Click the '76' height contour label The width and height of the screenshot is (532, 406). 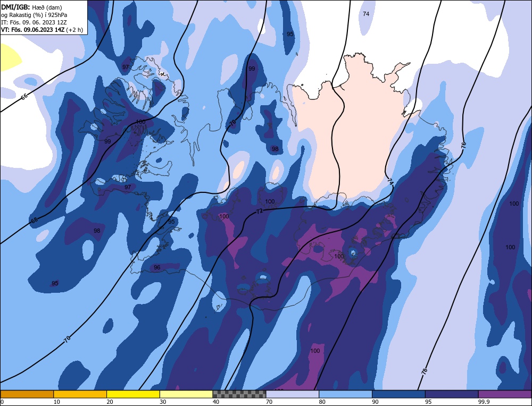click(463, 146)
